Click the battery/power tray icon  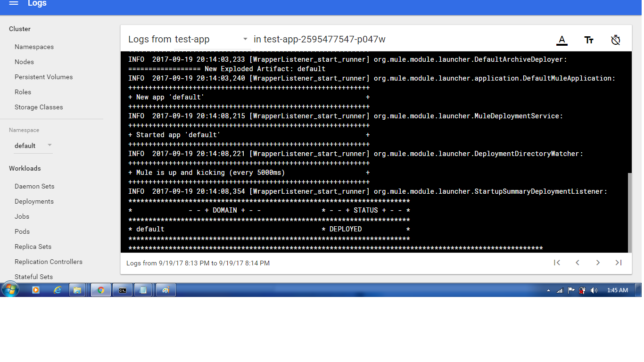[x=582, y=290]
